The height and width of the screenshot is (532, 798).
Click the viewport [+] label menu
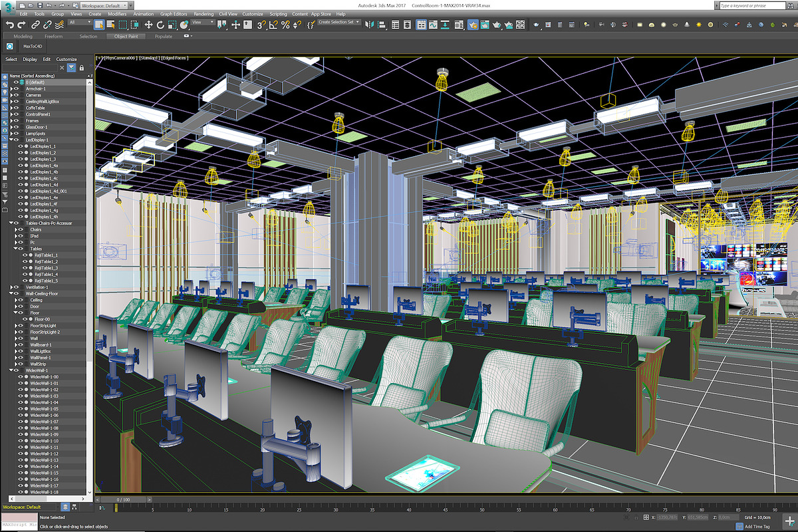(100, 58)
